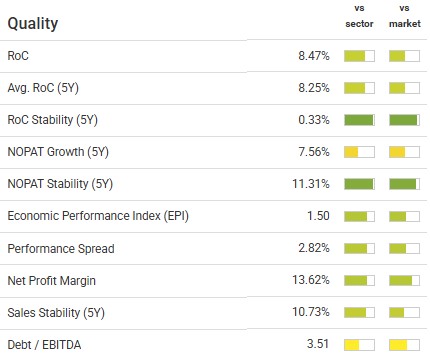The image size is (430, 360).
Task: Click the Quality section heading
Action: [33, 24]
